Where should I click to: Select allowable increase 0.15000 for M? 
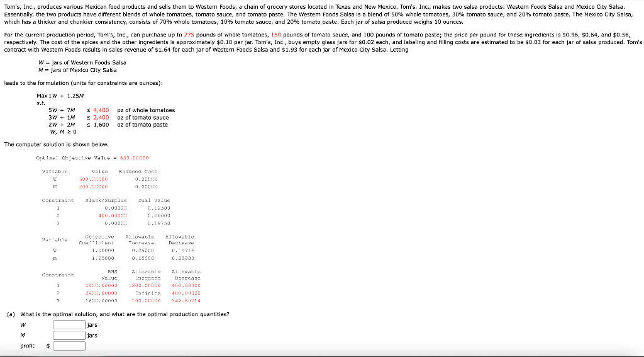[x=143, y=258]
